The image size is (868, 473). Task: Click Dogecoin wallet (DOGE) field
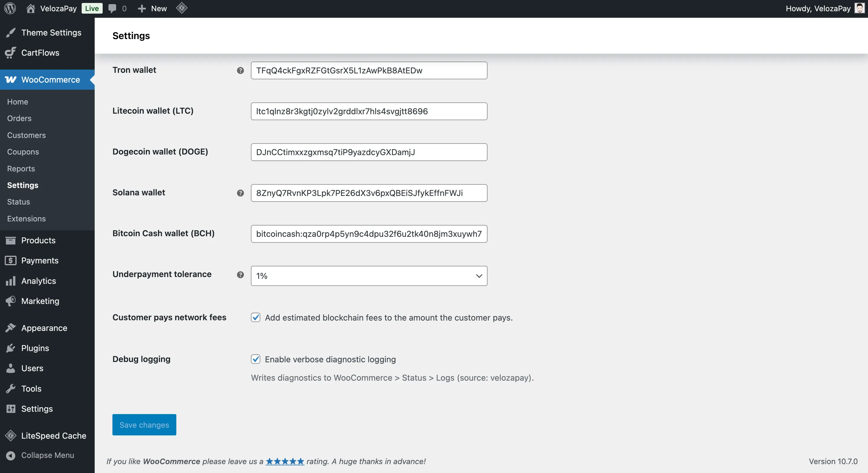pos(369,152)
